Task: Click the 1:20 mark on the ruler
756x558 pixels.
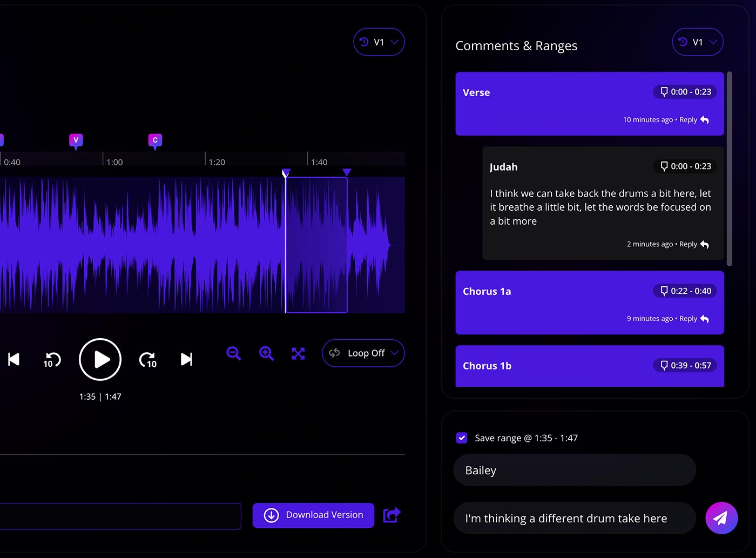Action: tap(217, 162)
